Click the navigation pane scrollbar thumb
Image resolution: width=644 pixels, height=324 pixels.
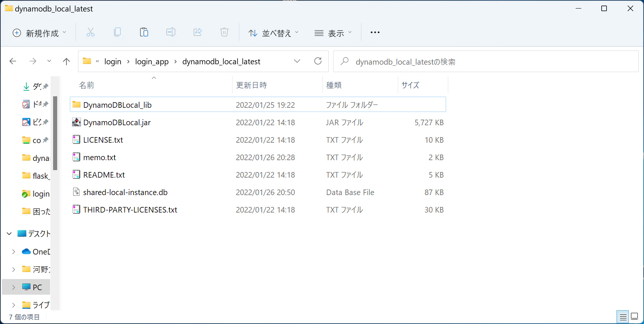pyautogui.click(x=55, y=133)
